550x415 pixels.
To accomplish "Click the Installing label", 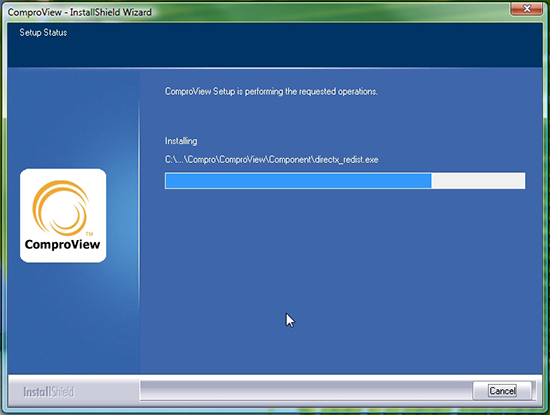I will pos(181,141).
